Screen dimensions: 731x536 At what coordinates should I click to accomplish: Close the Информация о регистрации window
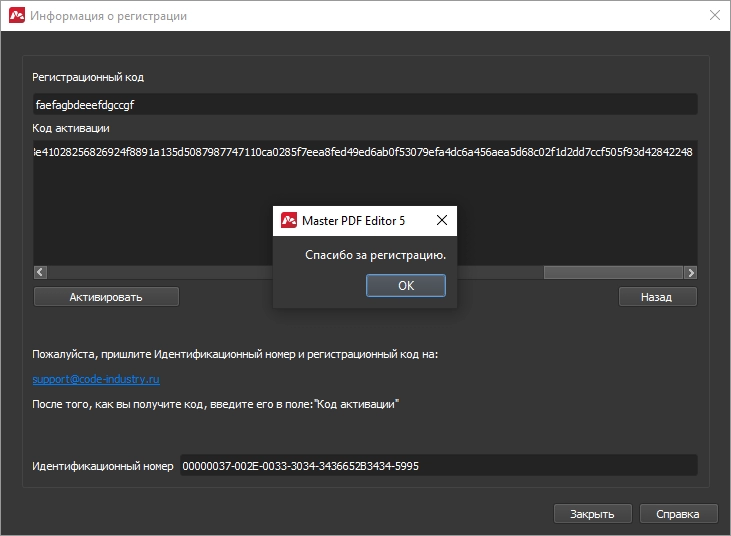(715, 15)
